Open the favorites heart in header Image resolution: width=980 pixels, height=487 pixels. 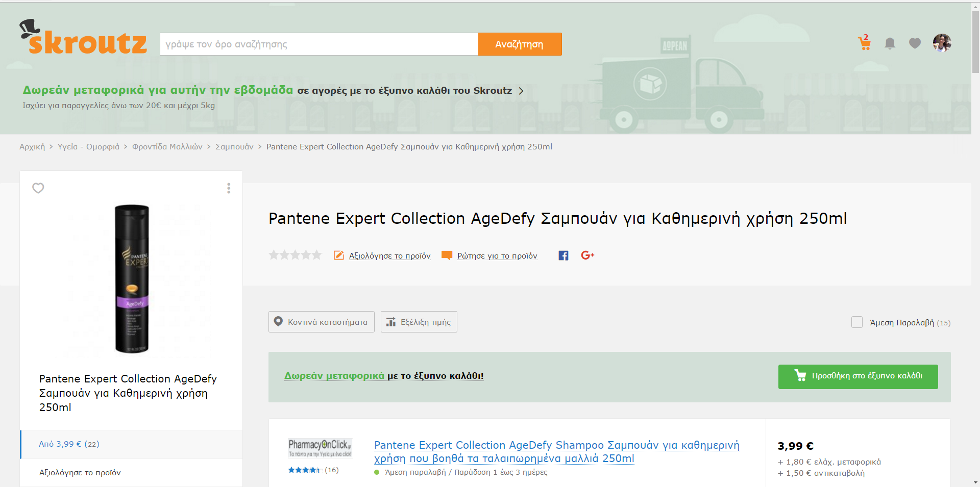(x=915, y=43)
